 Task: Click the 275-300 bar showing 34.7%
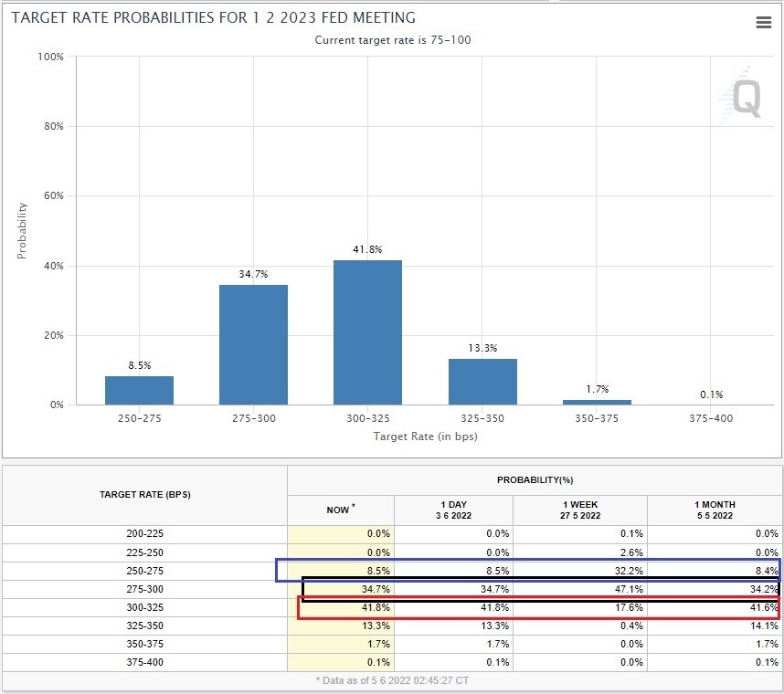(x=253, y=345)
